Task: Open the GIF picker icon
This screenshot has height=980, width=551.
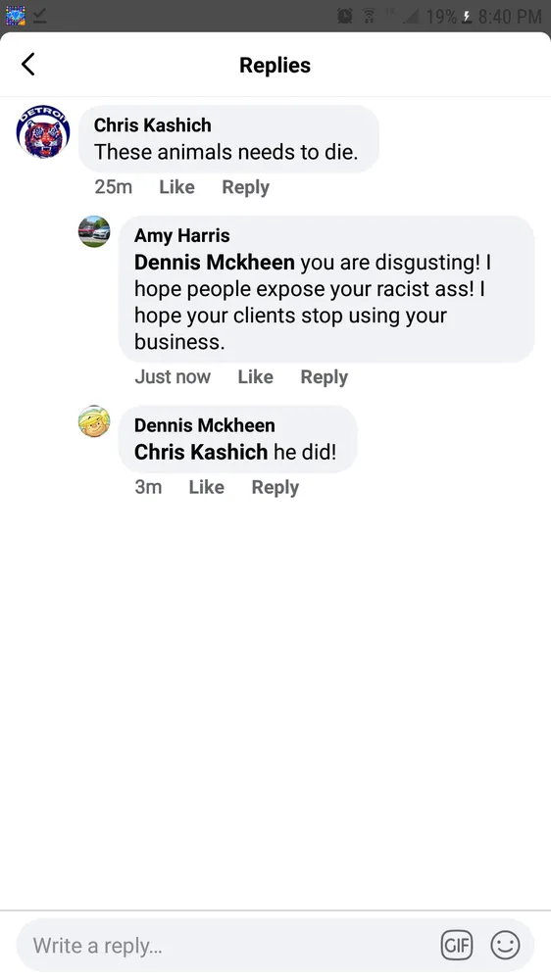Action: pyautogui.click(x=457, y=945)
